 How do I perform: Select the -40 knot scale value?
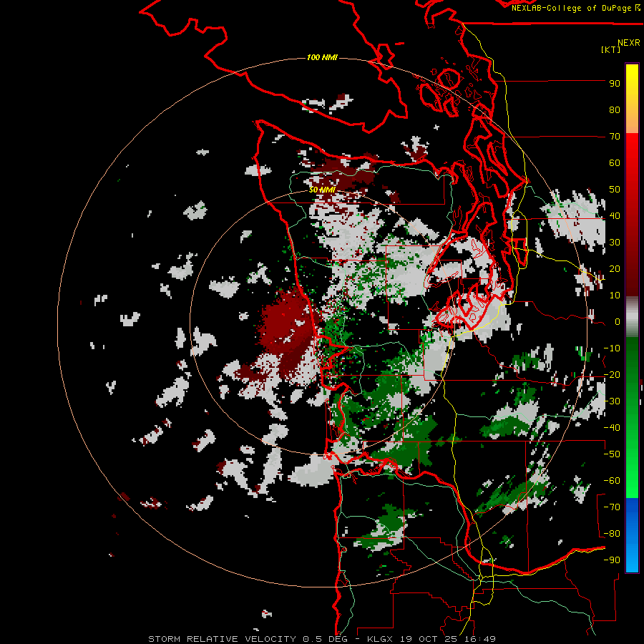[612, 428]
